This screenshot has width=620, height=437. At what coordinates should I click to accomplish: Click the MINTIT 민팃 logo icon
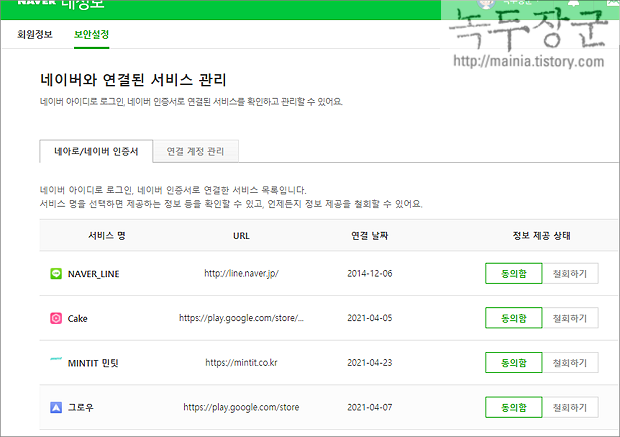click(x=56, y=359)
